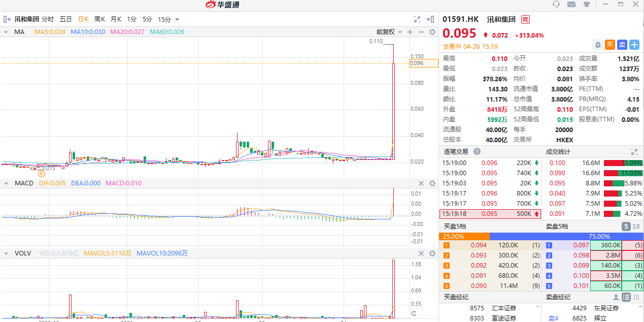Image resolution: width=644 pixels, height=322 pixels.
Task: Zoom in chart with plus icon
Action: (410, 32)
